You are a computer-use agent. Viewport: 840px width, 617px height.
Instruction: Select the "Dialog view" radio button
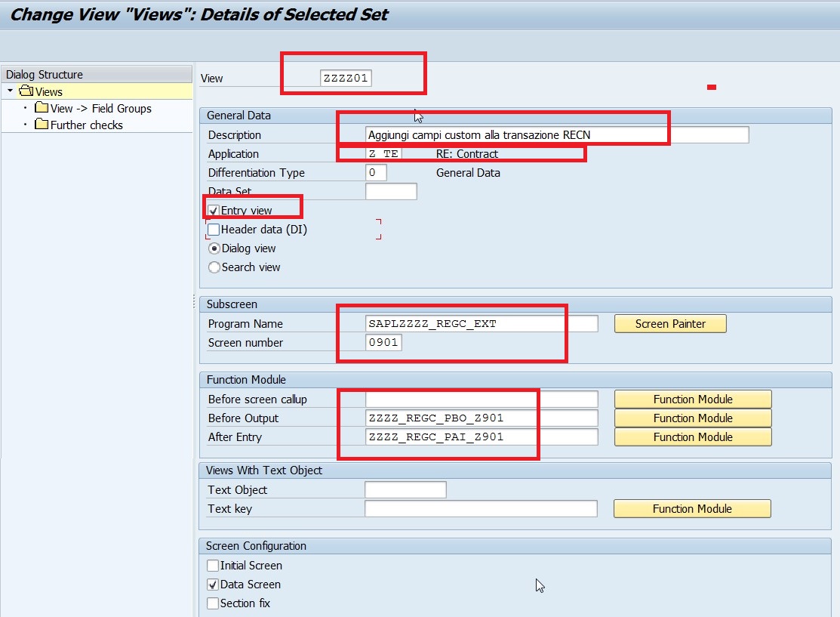point(212,248)
